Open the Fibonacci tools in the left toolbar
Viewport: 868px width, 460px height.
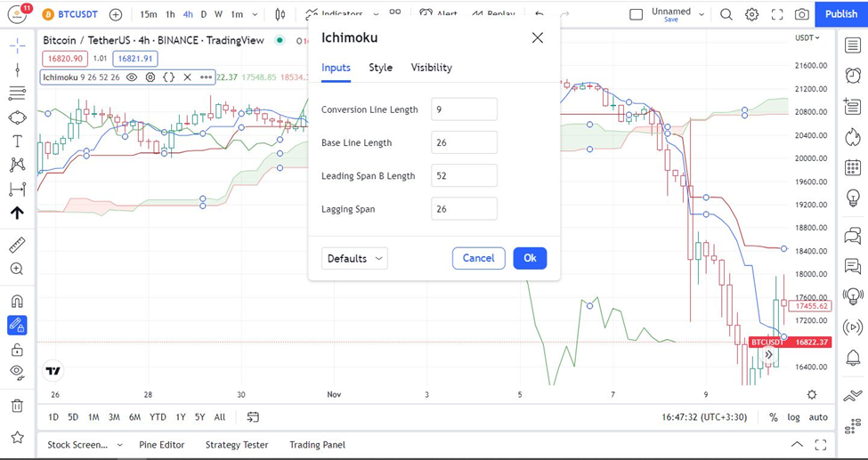click(x=17, y=93)
